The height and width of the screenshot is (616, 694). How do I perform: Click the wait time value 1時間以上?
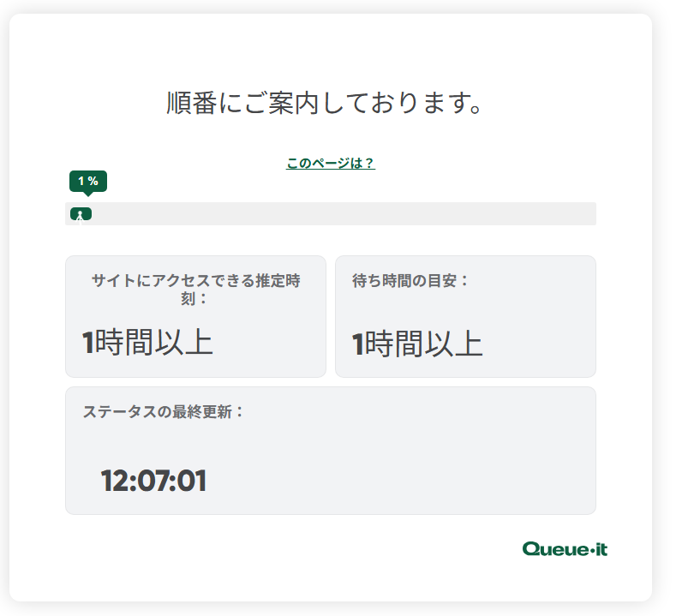click(417, 344)
